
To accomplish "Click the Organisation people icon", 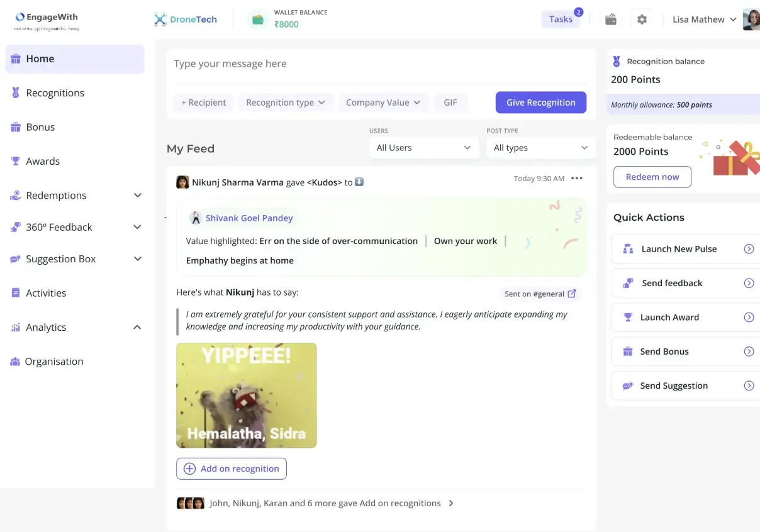I will pyautogui.click(x=15, y=362).
